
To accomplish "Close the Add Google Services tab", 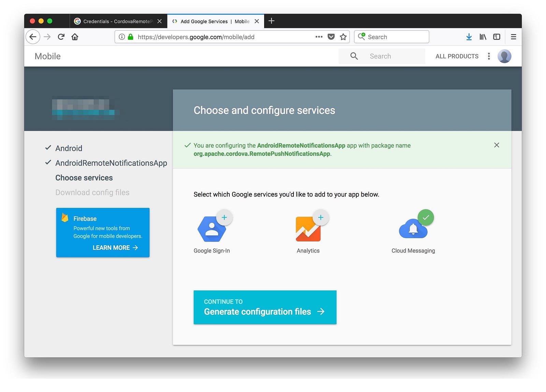I will point(257,21).
